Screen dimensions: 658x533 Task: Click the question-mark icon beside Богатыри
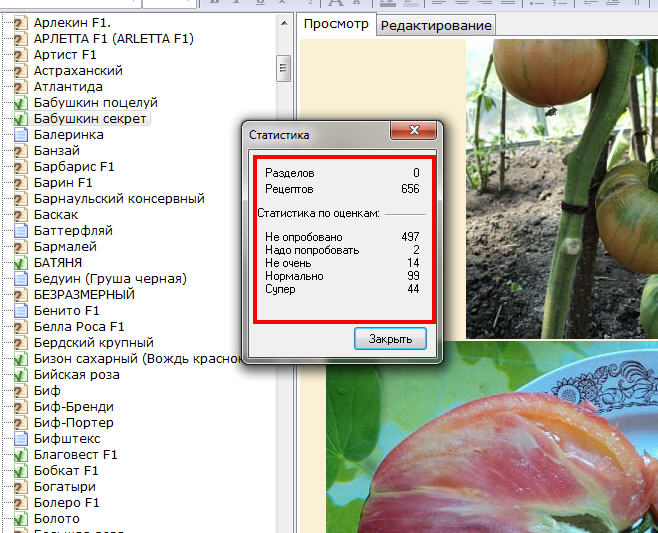click(x=21, y=487)
